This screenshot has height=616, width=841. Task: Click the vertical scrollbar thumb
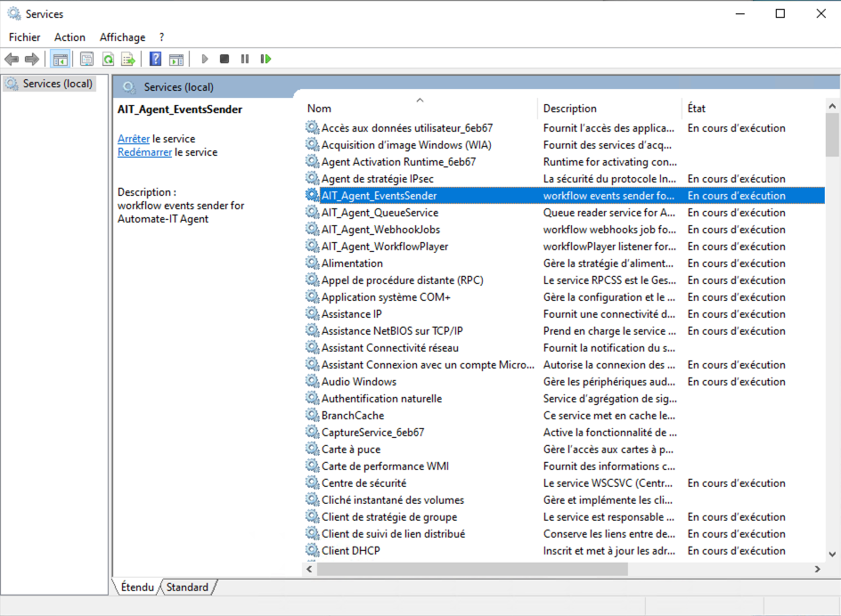click(832, 134)
